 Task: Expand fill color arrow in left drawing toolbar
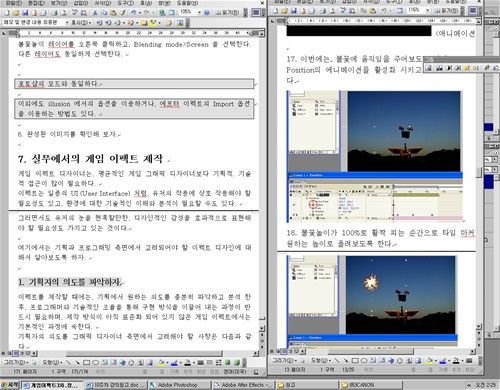[x=167, y=363]
